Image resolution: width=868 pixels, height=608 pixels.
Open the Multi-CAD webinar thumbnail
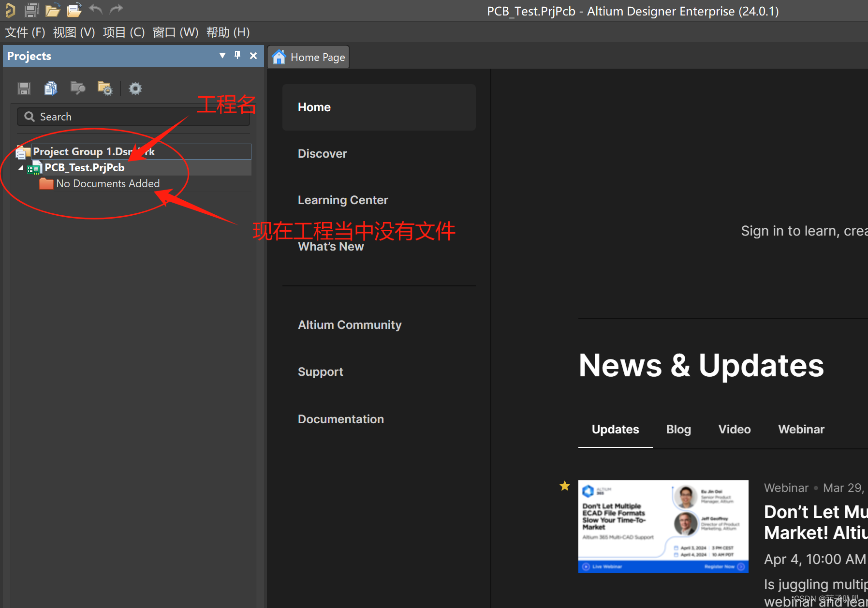pos(663,527)
